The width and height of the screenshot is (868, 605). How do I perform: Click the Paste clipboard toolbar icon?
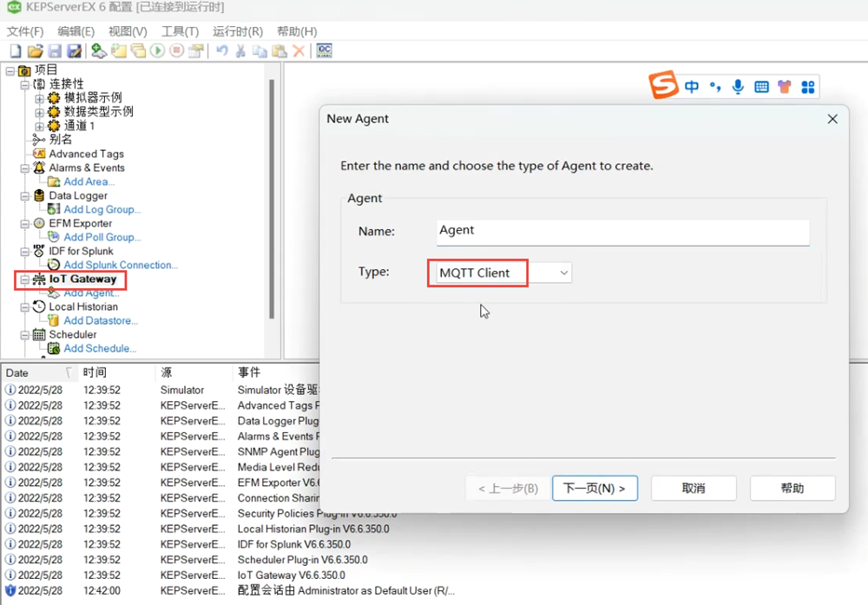click(279, 51)
